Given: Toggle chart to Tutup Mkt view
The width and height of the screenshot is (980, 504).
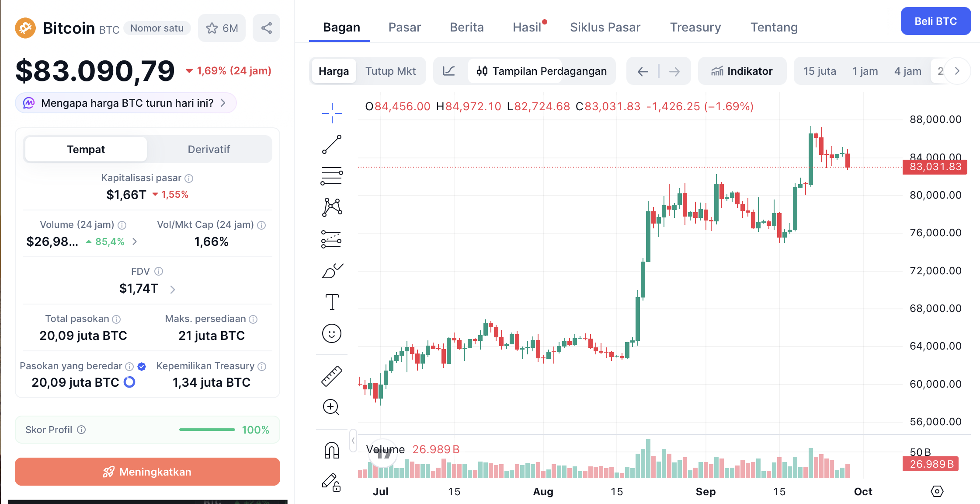Looking at the screenshot, I should (390, 71).
